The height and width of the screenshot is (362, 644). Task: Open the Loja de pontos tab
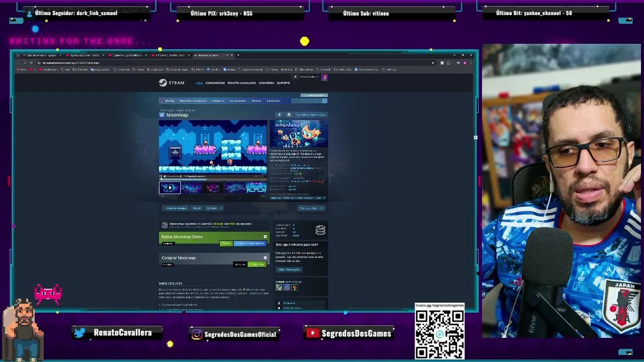238,101
